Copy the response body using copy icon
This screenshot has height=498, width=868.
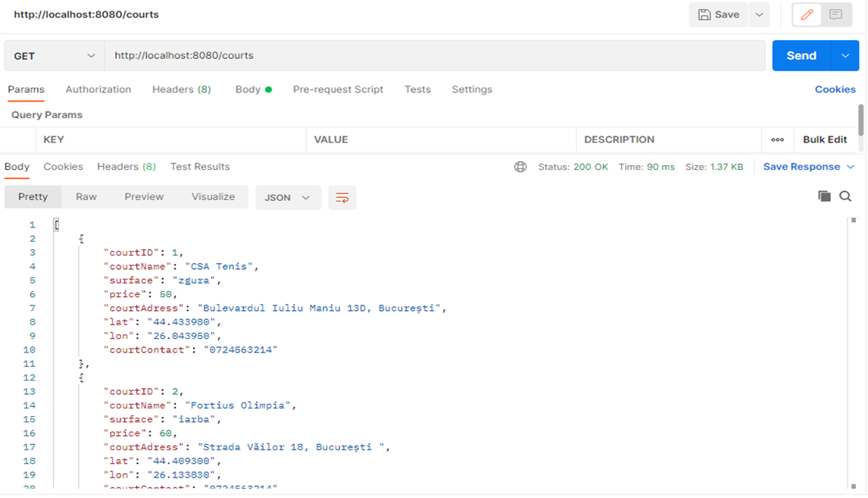pyautogui.click(x=824, y=196)
